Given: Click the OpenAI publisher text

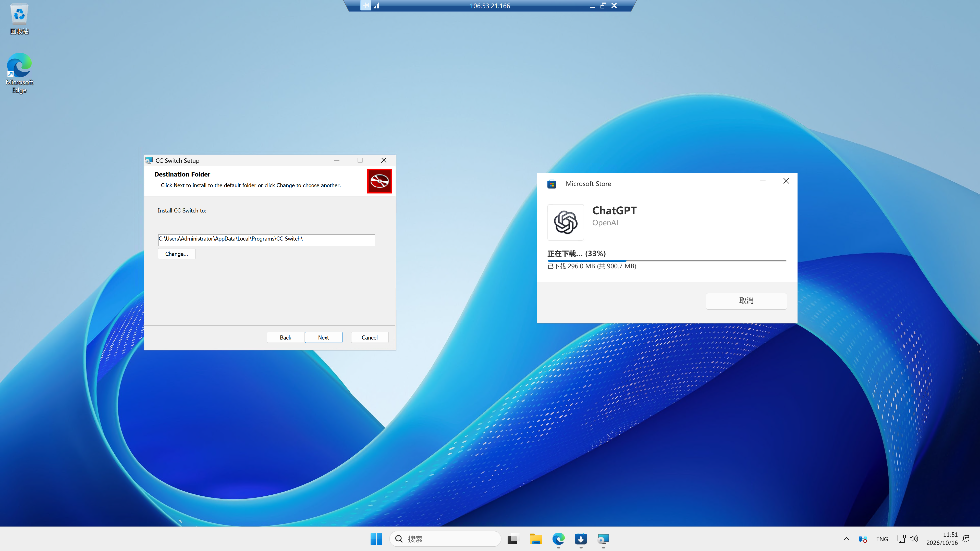Looking at the screenshot, I should coord(605,223).
